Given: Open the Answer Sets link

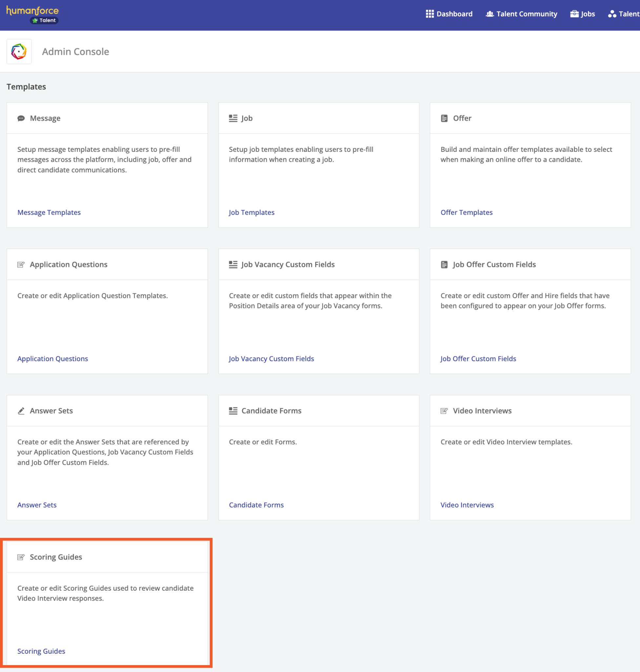Looking at the screenshot, I should point(37,505).
